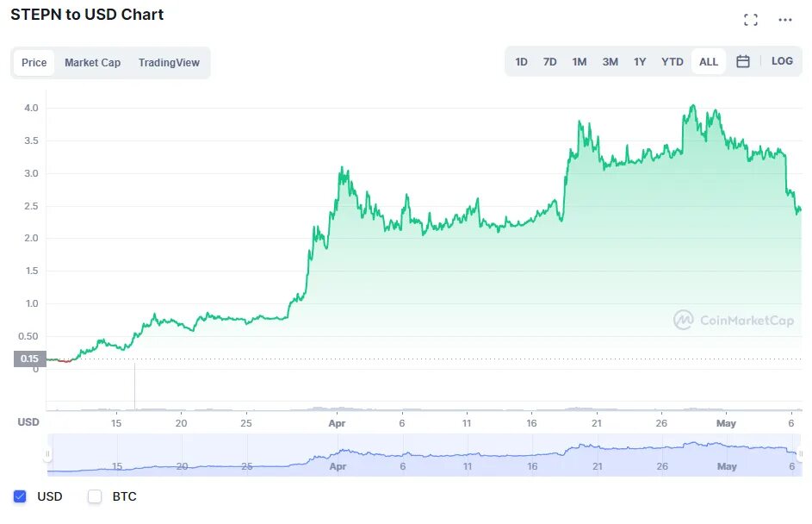The height and width of the screenshot is (524, 812).
Task: Select the 3M time range
Action: [x=610, y=62]
